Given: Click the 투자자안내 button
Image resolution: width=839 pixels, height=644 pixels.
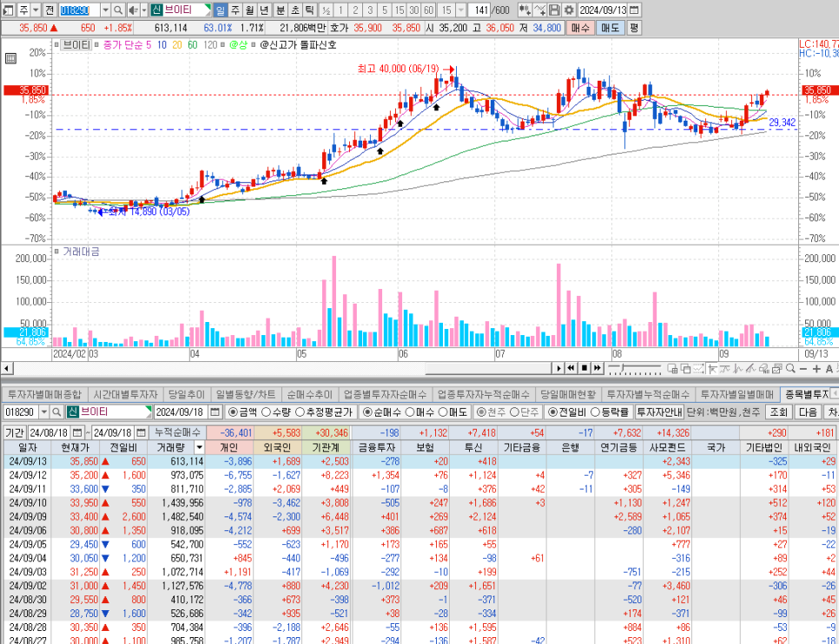Looking at the screenshot, I should click(x=659, y=412).
